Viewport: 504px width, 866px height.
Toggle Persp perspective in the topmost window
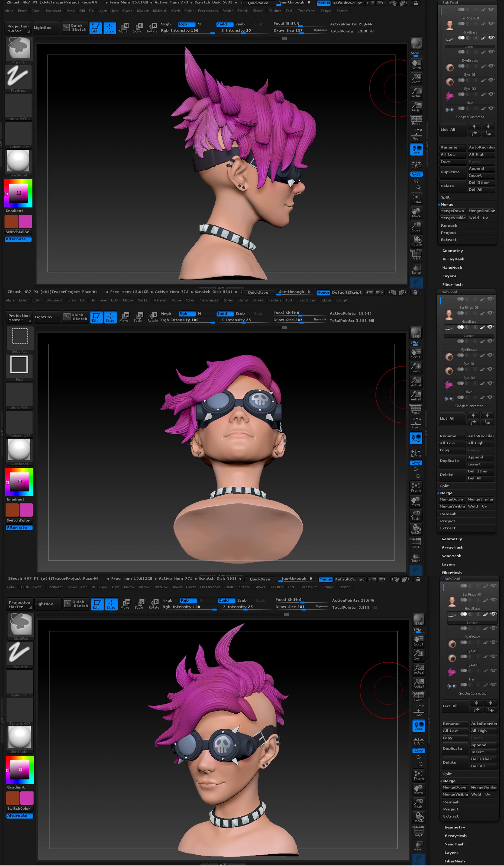click(416, 120)
